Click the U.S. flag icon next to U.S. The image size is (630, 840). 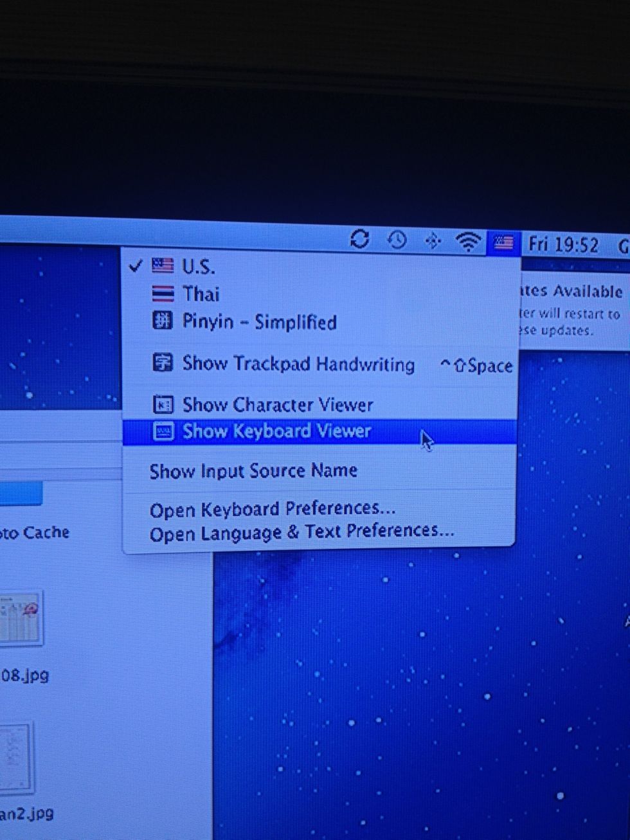tap(163, 266)
